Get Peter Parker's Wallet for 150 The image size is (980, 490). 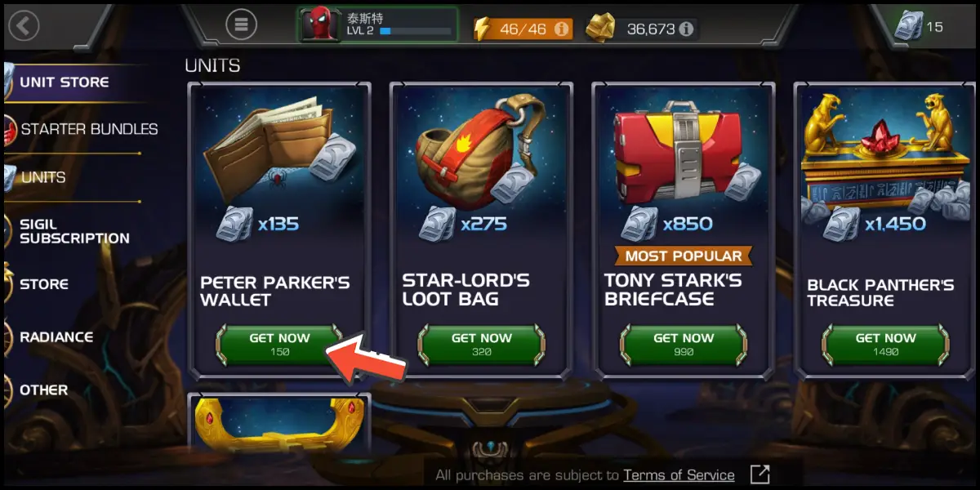(x=279, y=345)
